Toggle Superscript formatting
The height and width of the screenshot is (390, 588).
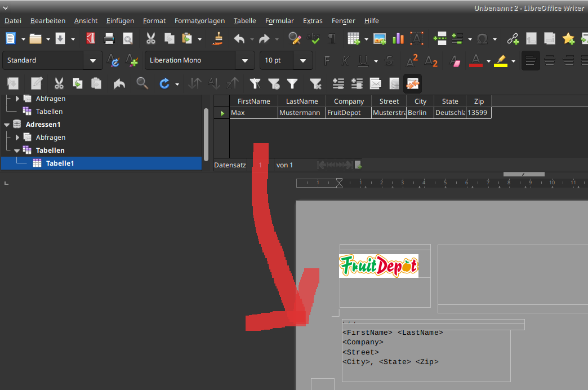pyautogui.click(x=412, y=60)
